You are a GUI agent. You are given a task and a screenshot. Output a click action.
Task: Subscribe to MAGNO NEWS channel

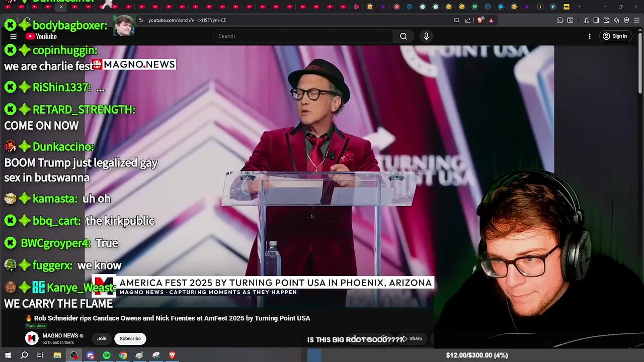(x=130, y=338)
